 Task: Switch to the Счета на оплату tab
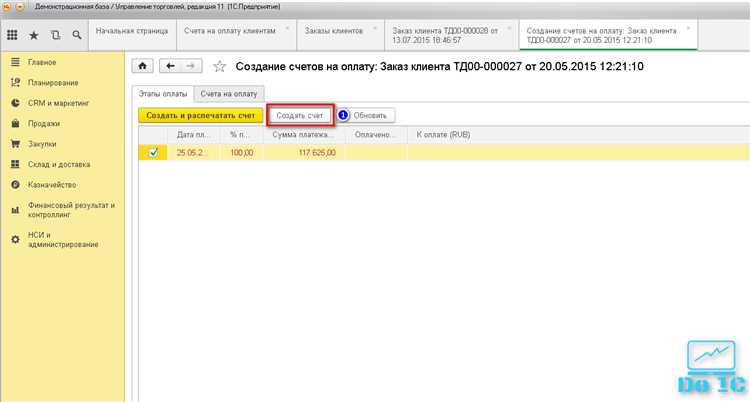(229, 94)
